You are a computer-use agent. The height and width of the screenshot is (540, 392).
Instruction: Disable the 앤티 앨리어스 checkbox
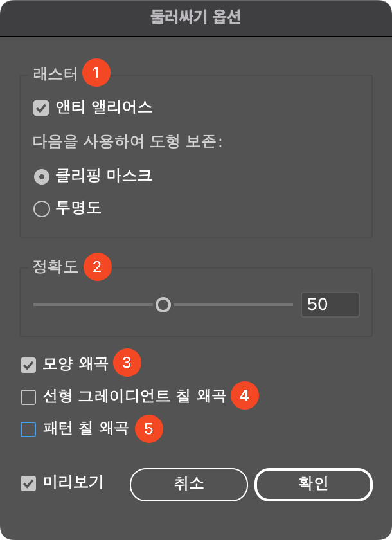[x=40, y=107]
